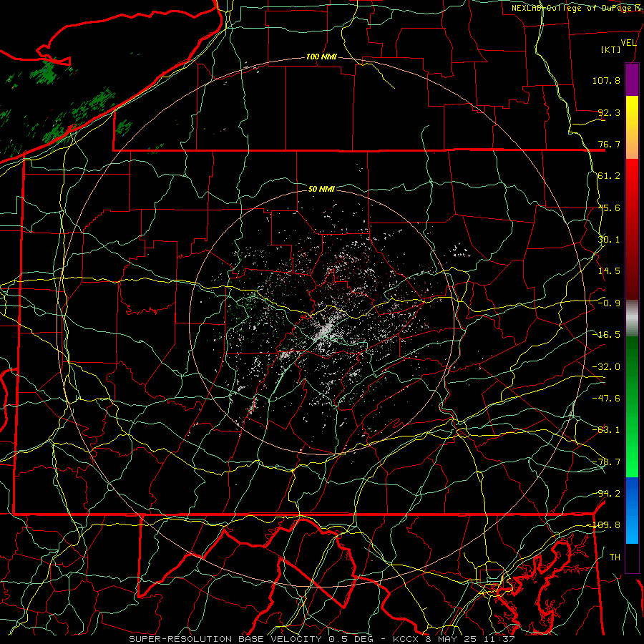The image size is (644, 644).
Task: Click the purple segment of the color bar
Action: [x=632, y=79]
